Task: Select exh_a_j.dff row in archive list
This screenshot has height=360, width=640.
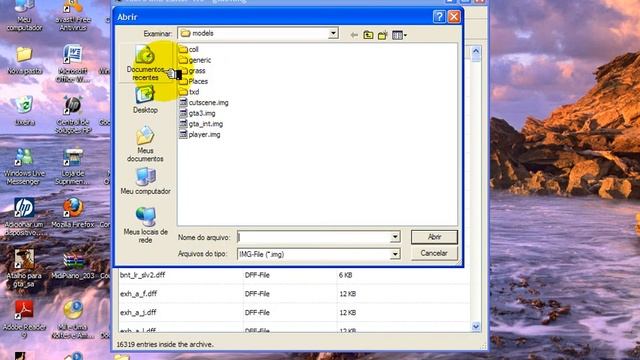Action: [x=294, y=313]
